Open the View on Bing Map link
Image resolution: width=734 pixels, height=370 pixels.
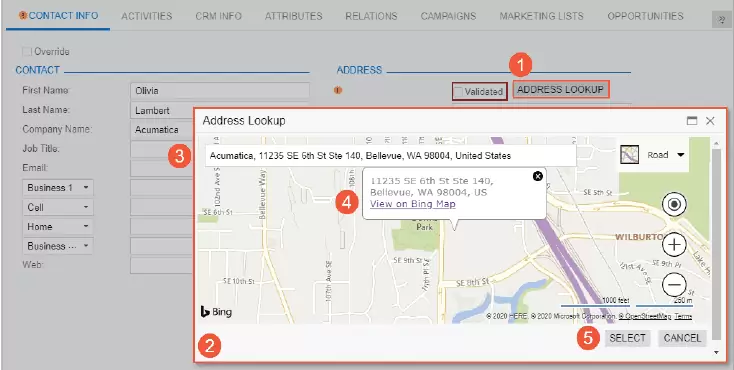coord(412,204)
